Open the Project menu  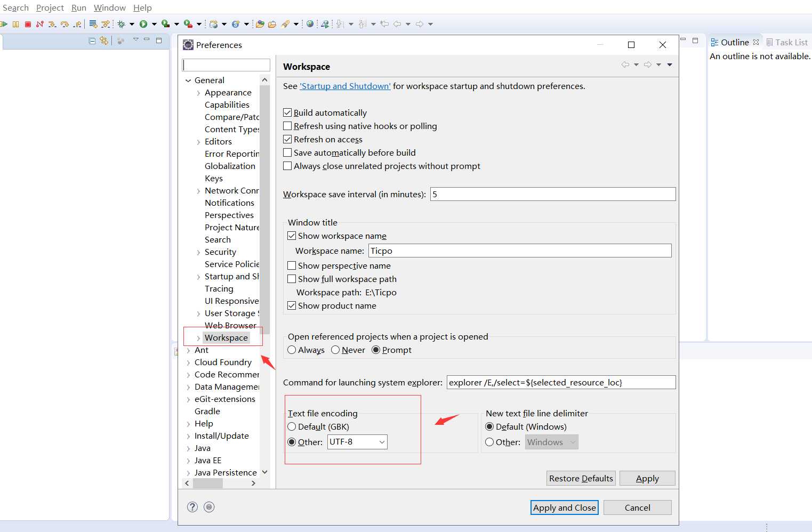[x=50, y=7]
